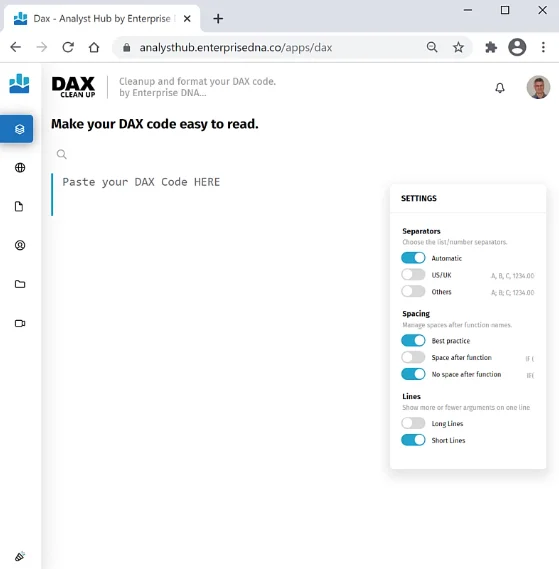
Task: Click the Dax - Analyst Hub browser tab
Action: tap(102, 19)
